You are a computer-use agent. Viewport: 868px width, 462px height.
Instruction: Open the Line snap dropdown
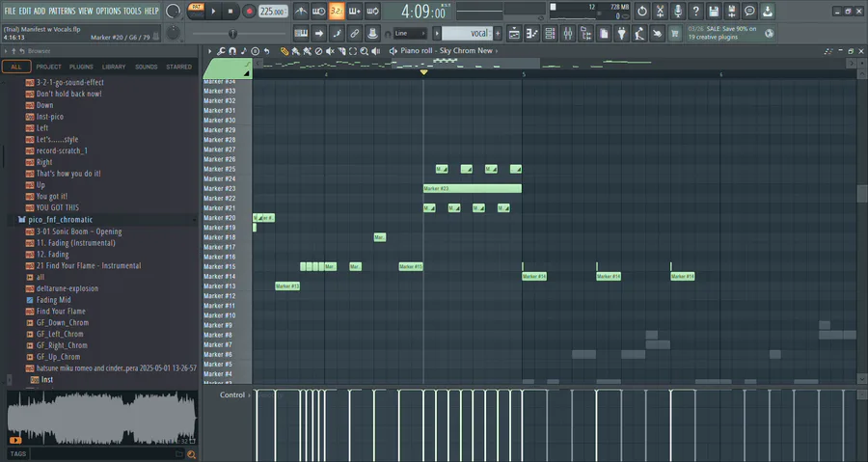410,34
